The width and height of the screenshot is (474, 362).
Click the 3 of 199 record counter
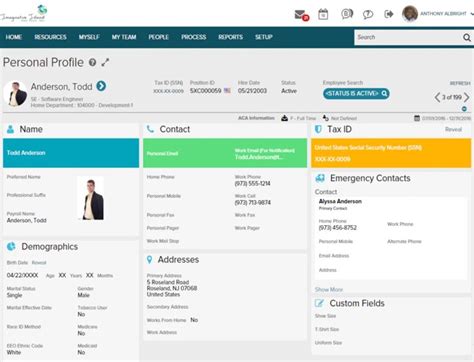pyautogui.click(x=452, y=97)
